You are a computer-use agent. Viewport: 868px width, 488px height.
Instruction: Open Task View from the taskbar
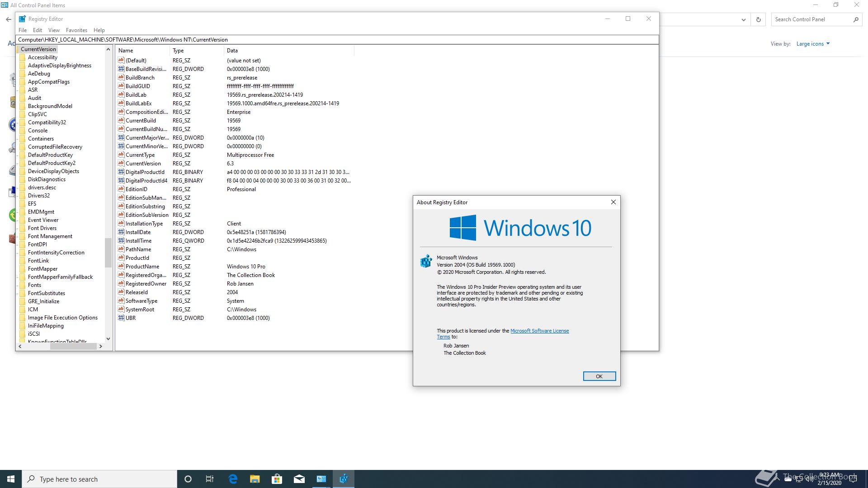(x=210, y=479)
